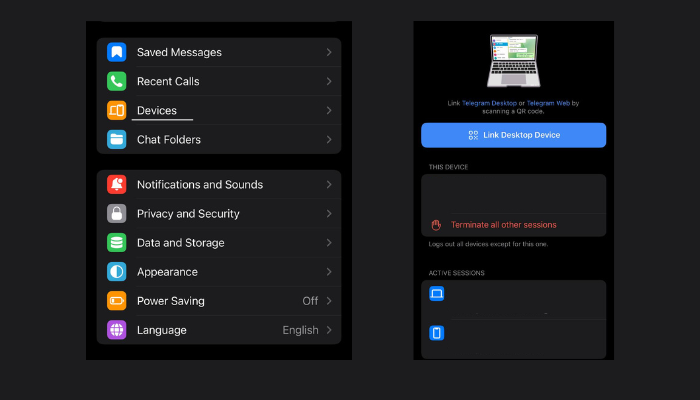Expand Recent Calls chevron

(x=329, y=81)
